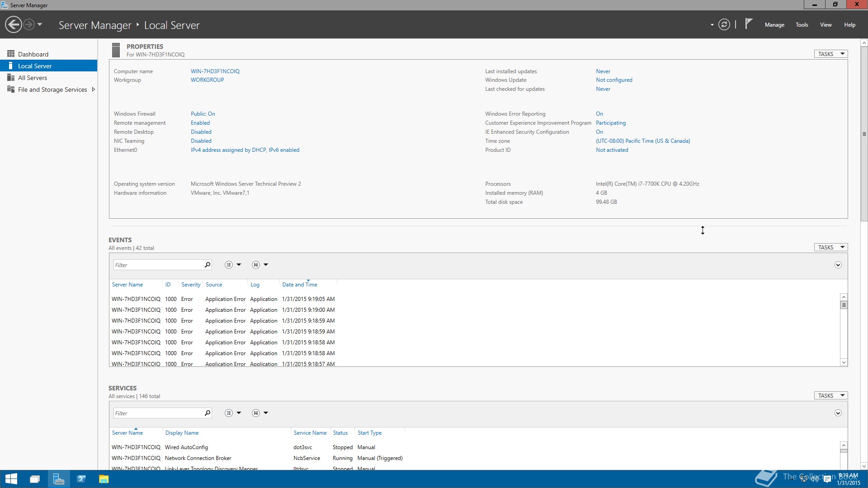Open the Events saved queries icon
This screenshot has height=488, width=868.
256,265
